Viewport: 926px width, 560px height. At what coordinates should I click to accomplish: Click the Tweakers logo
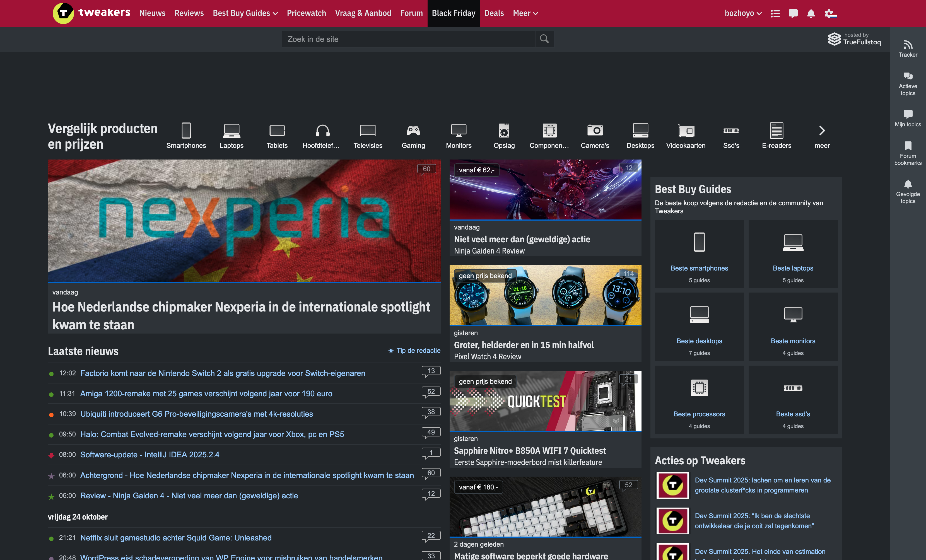[91, 13]
